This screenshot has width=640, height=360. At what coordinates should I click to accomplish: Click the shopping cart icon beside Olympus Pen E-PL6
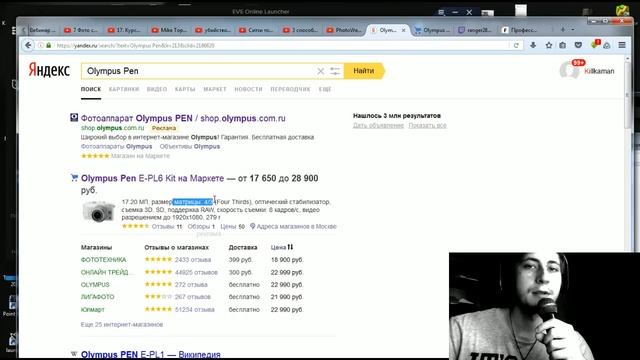(74, 178)
